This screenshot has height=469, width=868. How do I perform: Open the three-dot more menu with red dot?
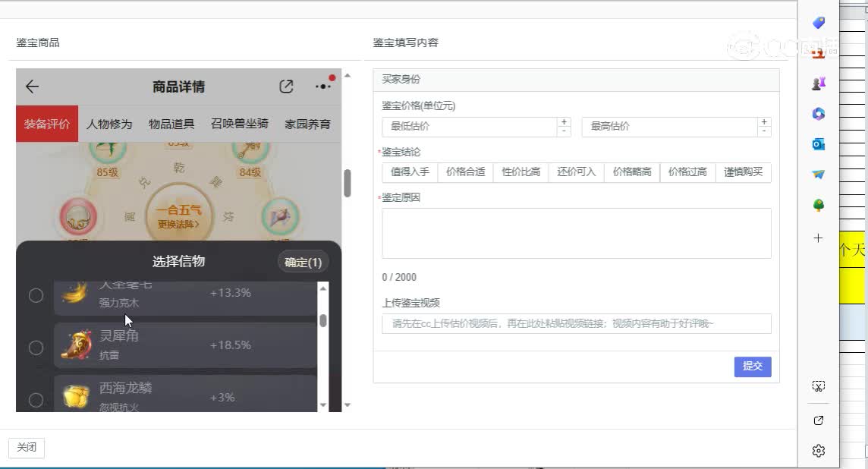[324, 86]
